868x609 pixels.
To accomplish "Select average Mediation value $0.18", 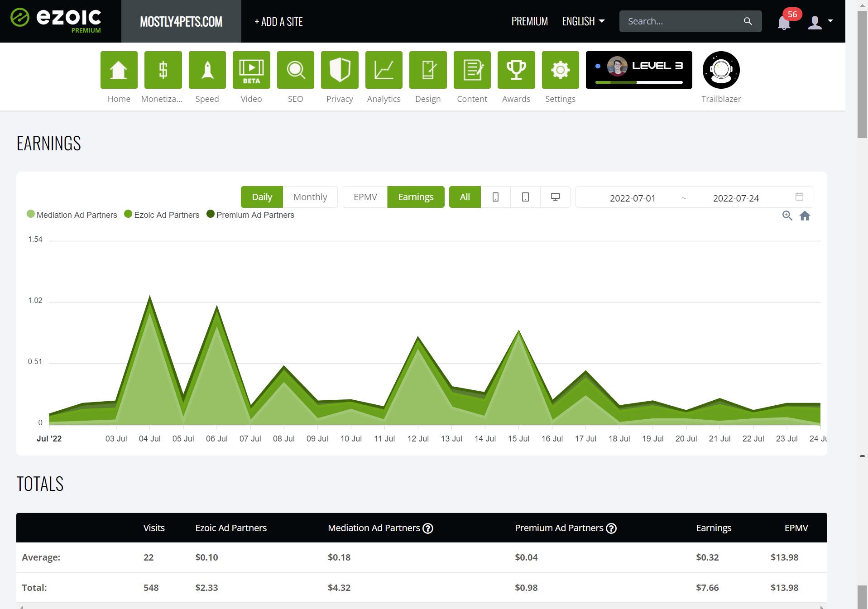I will (339, 557).
